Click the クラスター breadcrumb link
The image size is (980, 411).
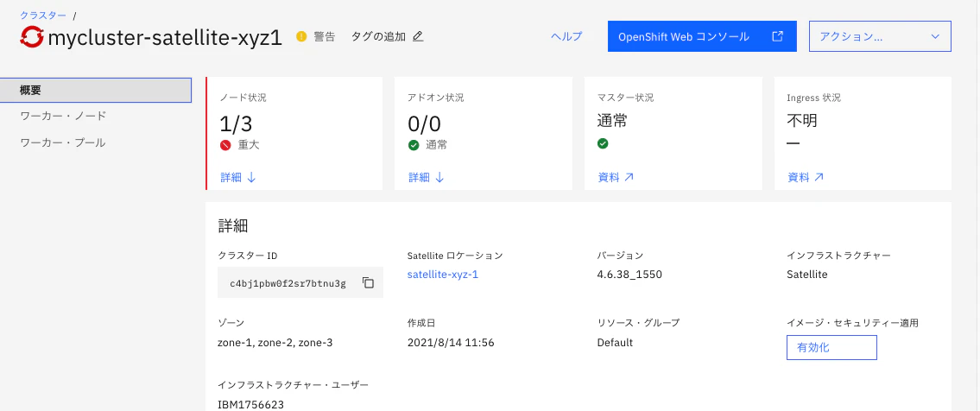click(x=42, y=15)
